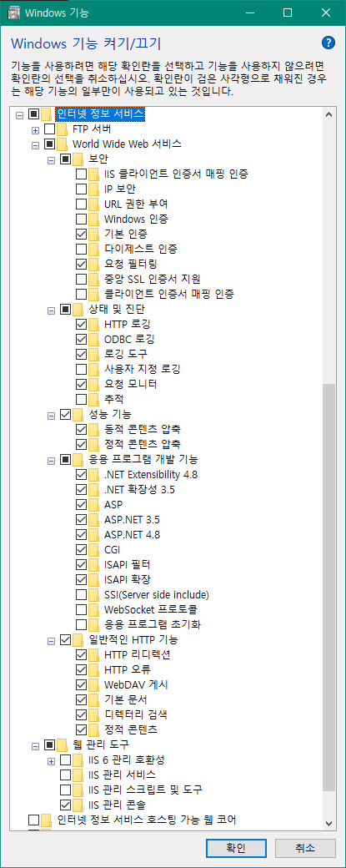Uncheck the IIS 관리 콘솔 checkbox
This screenshot has width=346, height=868.
[65, 804]
